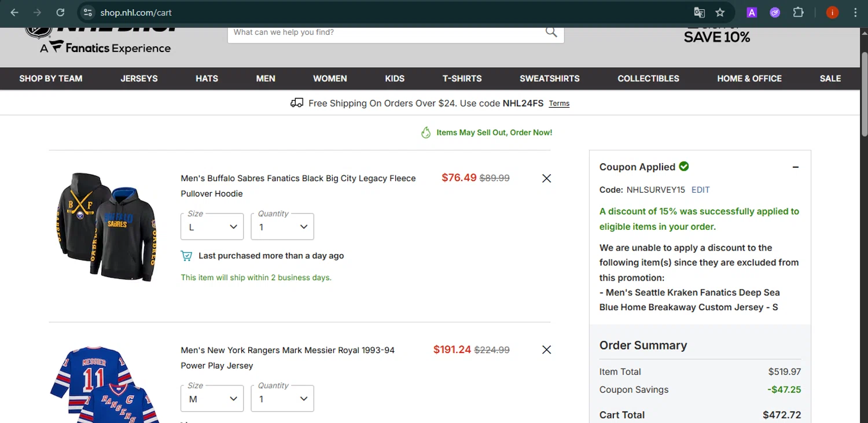Open Size dropdown for Sabres hoodie
This screenshot has width=868, height=423.
coord(212,226)
